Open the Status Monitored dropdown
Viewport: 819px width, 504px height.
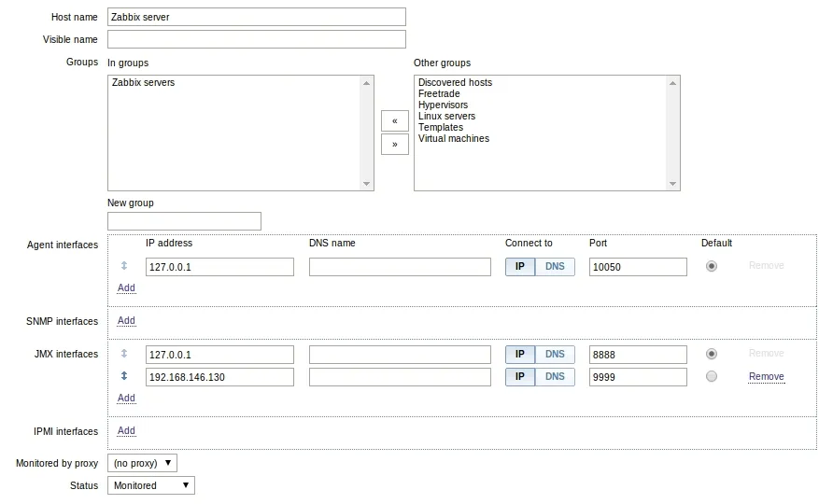[151, 485]
